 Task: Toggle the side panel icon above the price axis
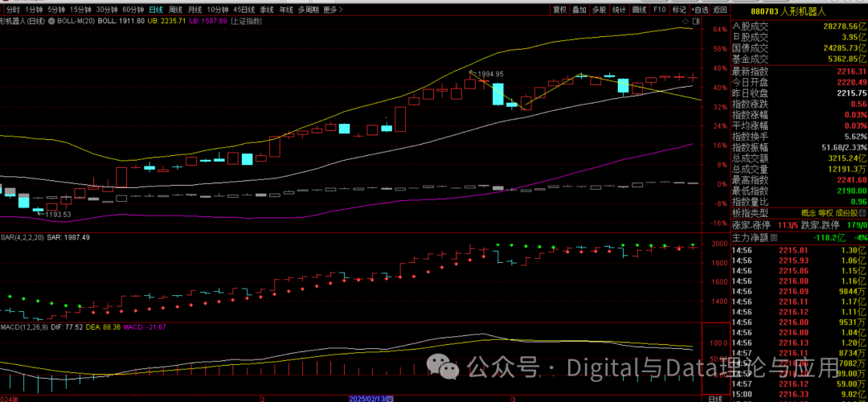696,21
